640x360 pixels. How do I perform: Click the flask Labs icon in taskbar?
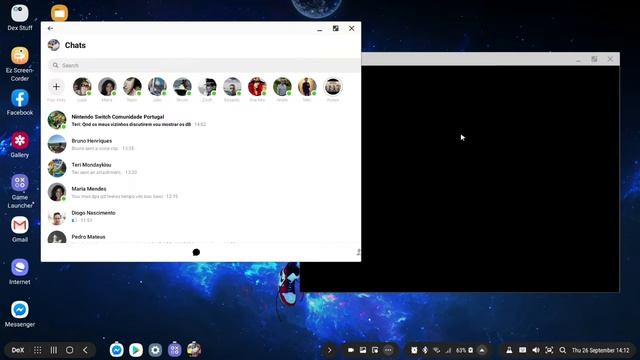(x=509, y=350)
